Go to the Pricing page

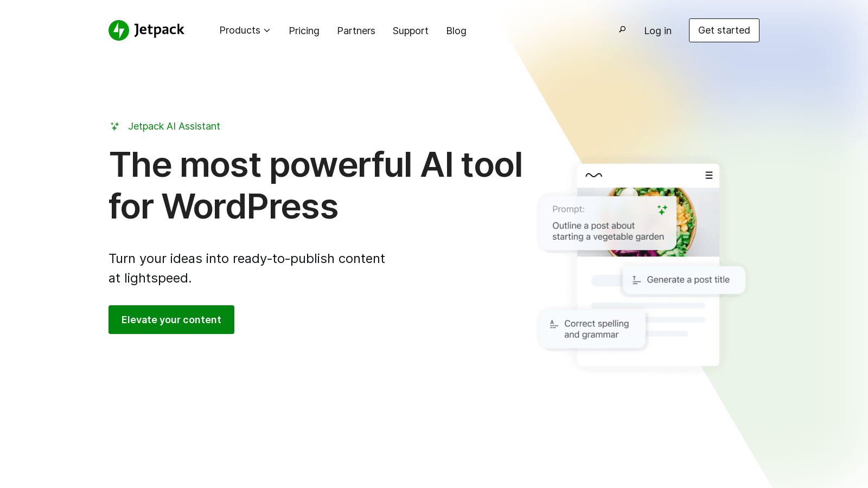[304, 31]
